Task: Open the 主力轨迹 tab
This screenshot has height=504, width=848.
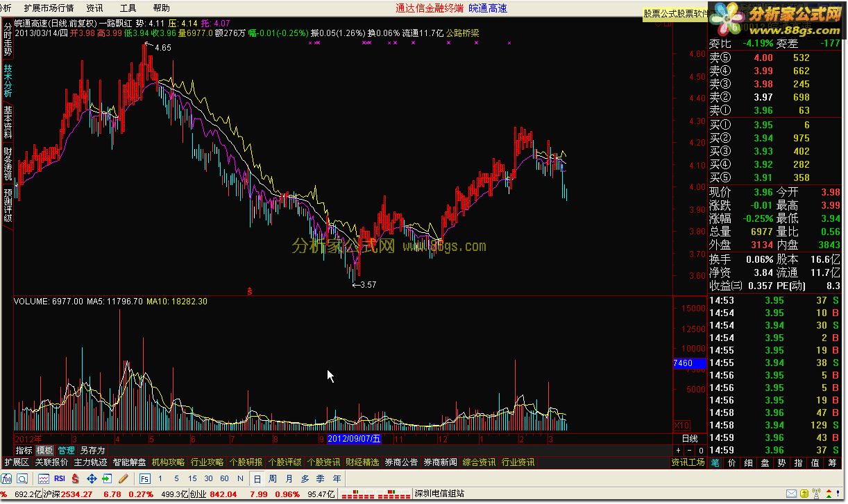Action: coord(91,462)
